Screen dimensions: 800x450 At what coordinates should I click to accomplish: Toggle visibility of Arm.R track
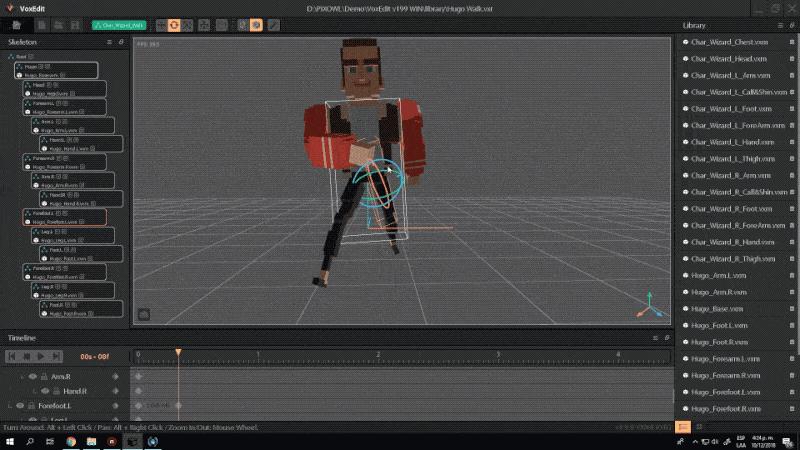click(33, 376)
